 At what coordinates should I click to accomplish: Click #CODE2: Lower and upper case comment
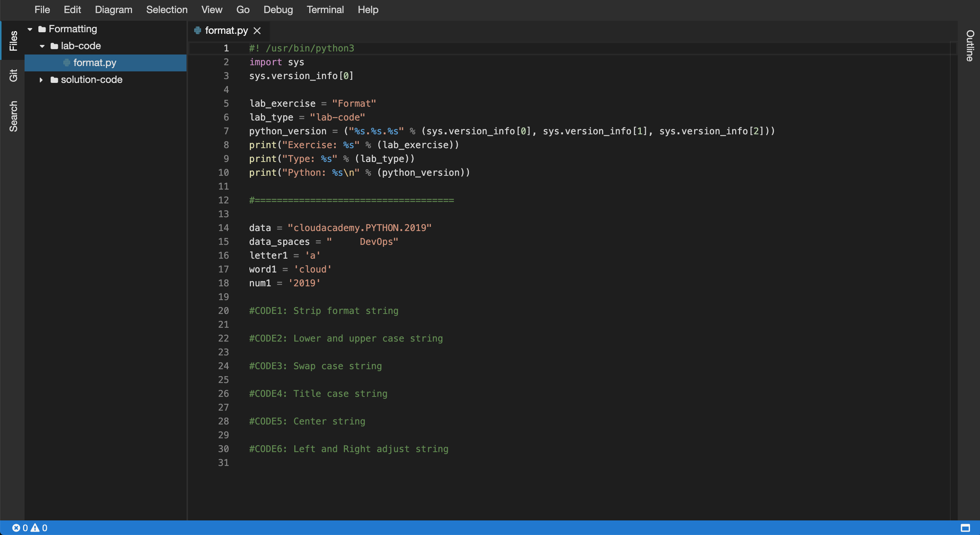coord(346,339)
